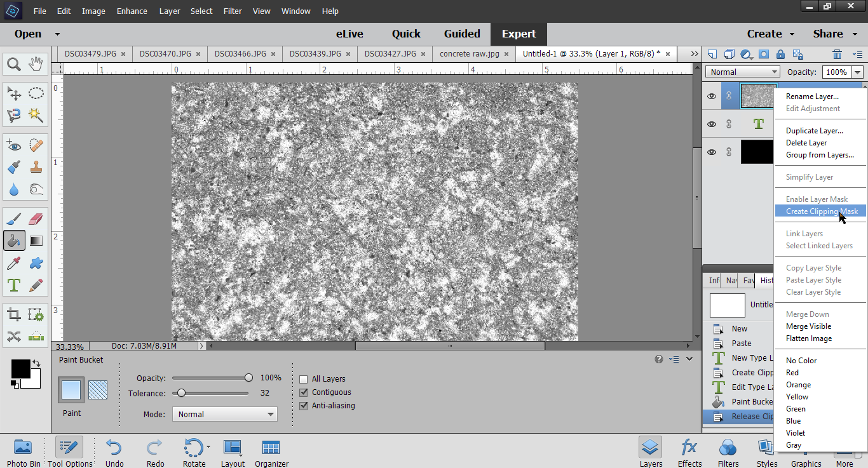Click the foreground black color swatch
The height and width of the screenshot is (468, 868).
[x=20, y=368]
